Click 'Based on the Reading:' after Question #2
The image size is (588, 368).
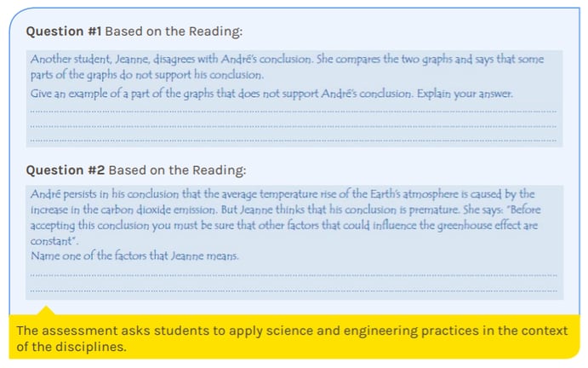coord(177,170)
